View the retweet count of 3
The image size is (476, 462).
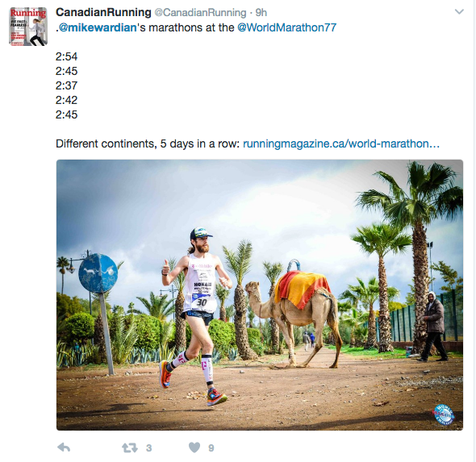(148, 448)
